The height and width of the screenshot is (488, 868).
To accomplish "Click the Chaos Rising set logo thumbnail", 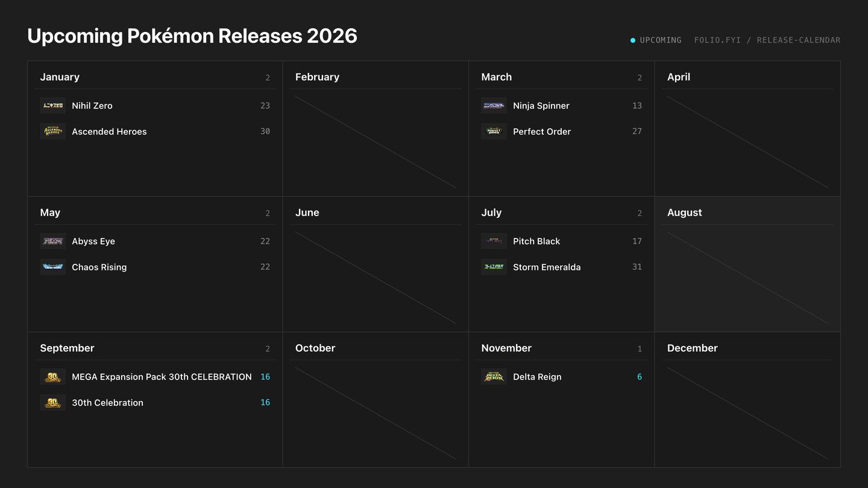I will point(53,267).
